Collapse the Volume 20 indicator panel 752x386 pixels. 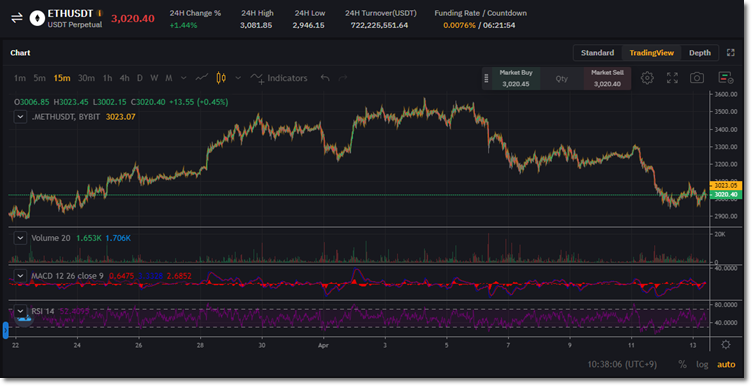20,238
